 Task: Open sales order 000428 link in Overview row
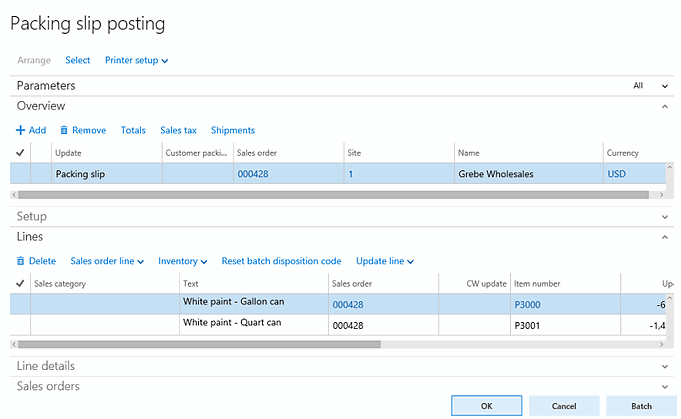point(253,174)
